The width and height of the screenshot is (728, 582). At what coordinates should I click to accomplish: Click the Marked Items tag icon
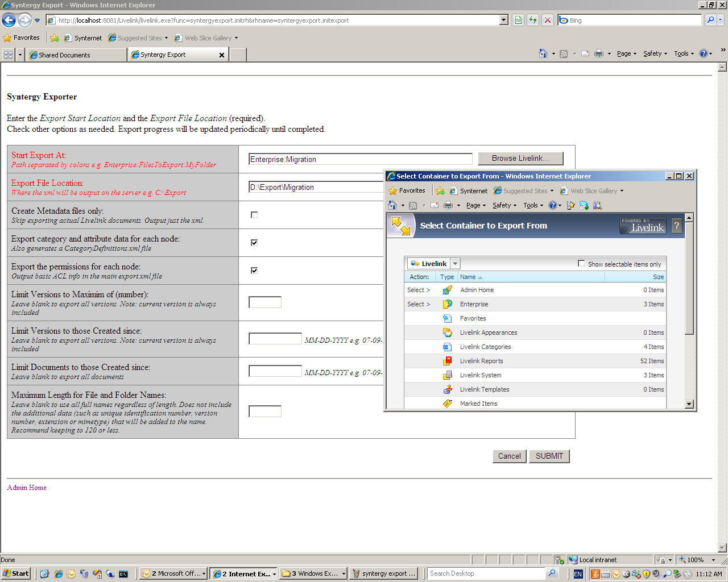(448, 404)
